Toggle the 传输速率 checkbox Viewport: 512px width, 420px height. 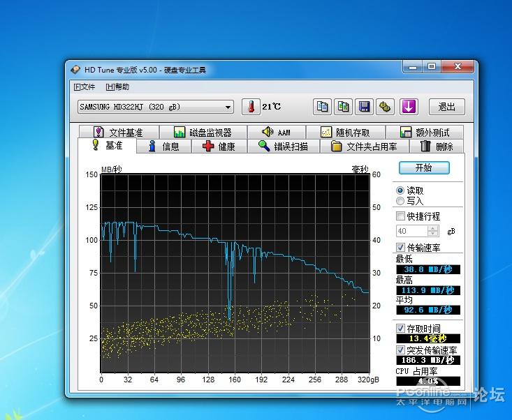point(400,248)
